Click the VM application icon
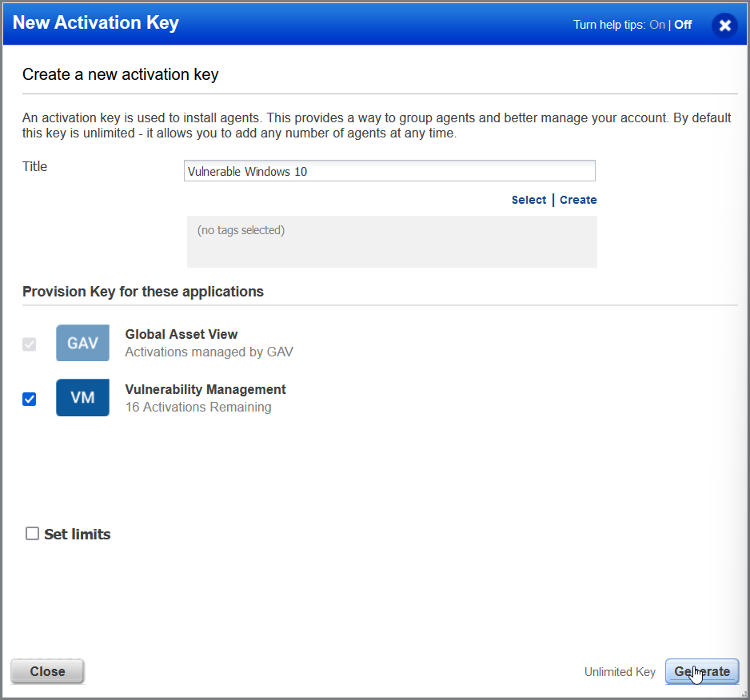The width and height of the screenshot is (750, 700). point(82,397)
